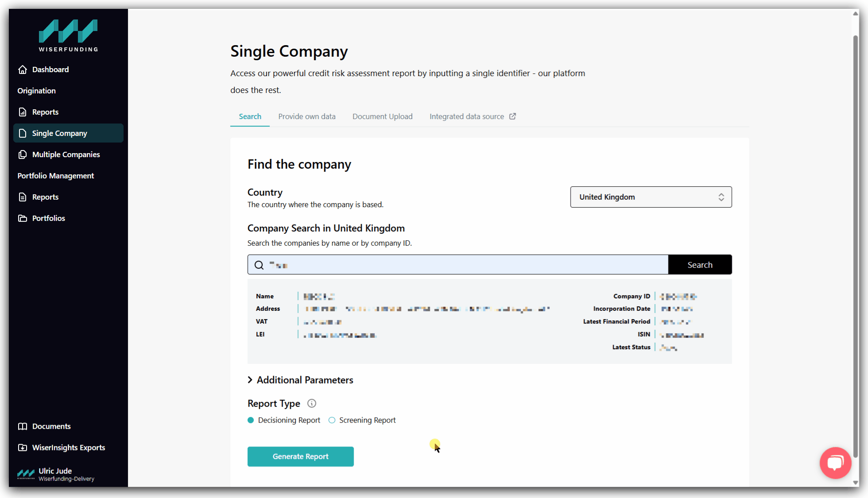Open the chat support bubble

coord(835,463)
